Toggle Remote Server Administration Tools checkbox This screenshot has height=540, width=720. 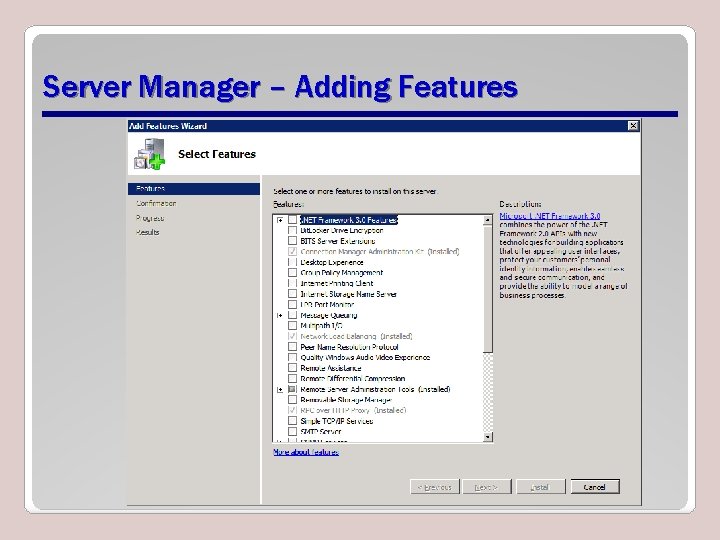(292, 389)
